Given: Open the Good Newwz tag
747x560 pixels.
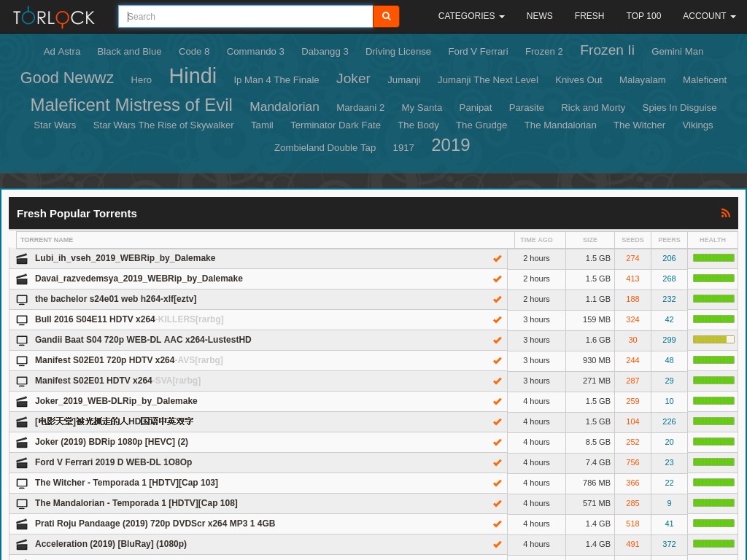Looking at the screenshot, I should click(x=66, y=77).
